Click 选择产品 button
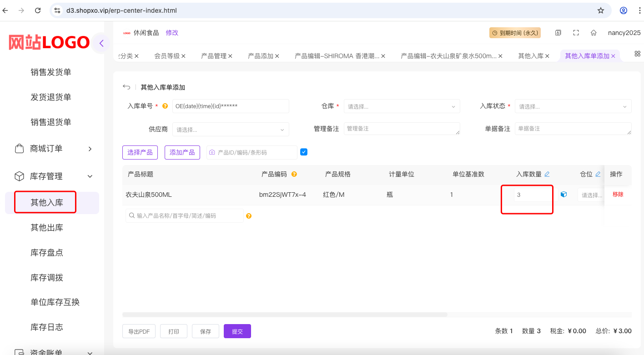Viewport: 644px width, 355px height. (x=140, y=152)
